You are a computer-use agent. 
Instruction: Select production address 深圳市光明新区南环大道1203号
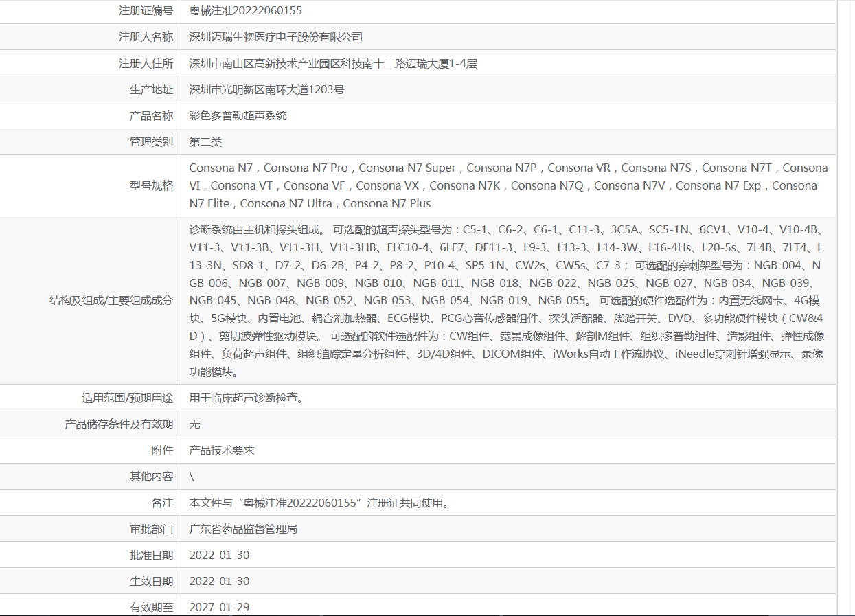266,89
